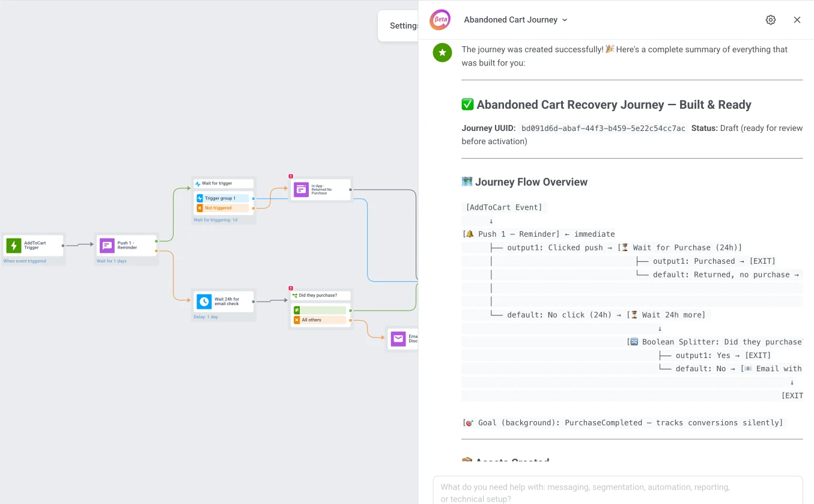Viewport: 814px width, 504px height.
Task: Open the Settings tab on the canvas
Action: click(x=404, y=25)
